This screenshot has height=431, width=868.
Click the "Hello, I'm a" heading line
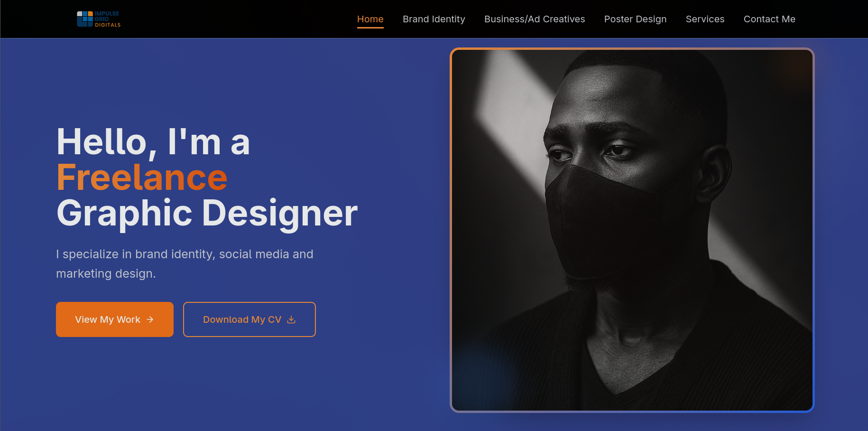[x=153, y=142]
